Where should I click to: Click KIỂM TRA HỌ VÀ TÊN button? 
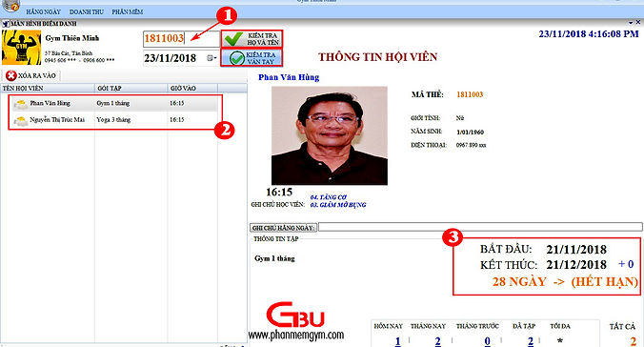pyautogui.click(x=252, y=39)
